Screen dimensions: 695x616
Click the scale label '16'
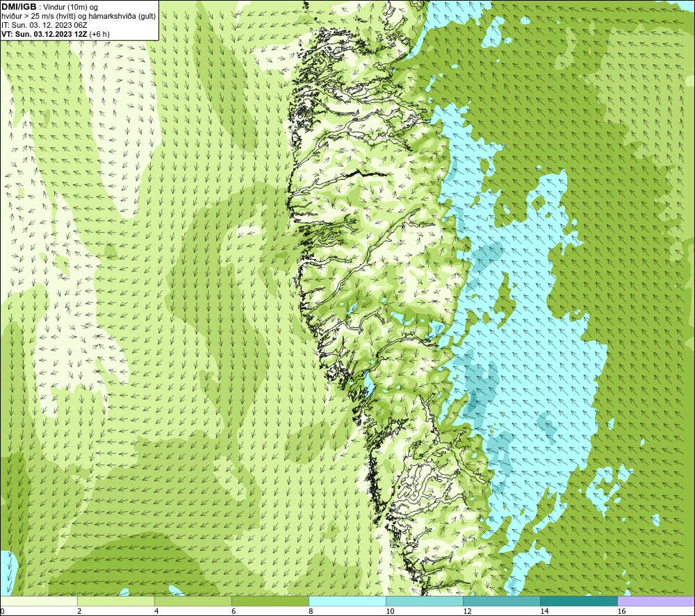click(621, 611)
